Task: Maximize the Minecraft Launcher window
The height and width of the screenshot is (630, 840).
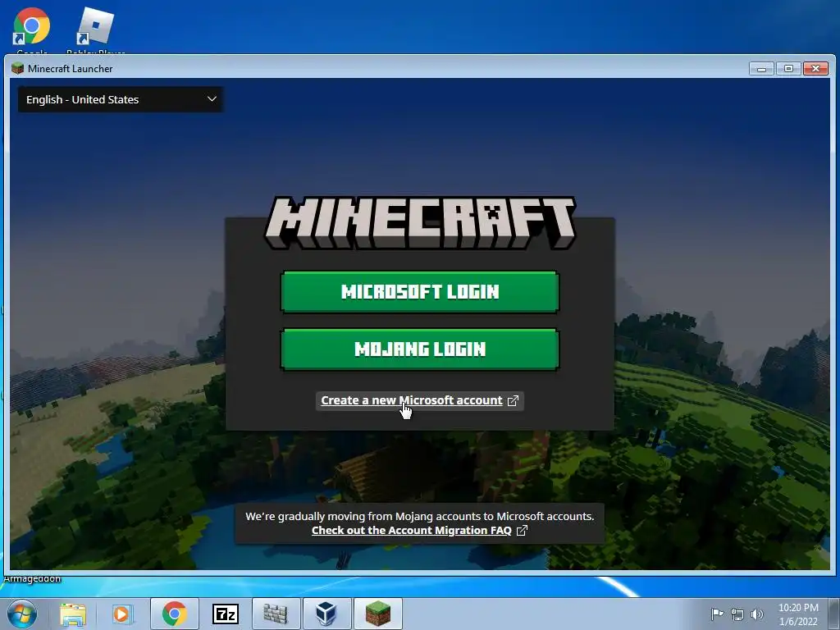Action: tap(788, 69)
